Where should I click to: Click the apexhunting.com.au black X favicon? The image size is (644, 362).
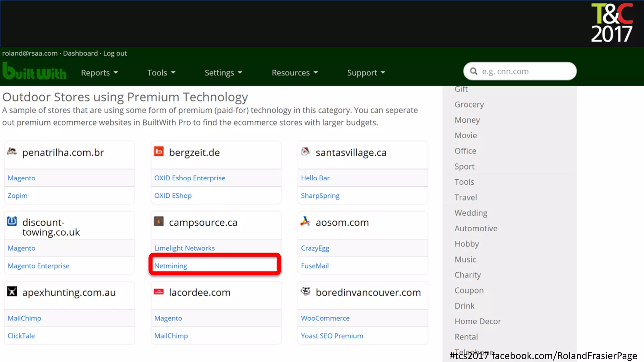pos(12,292)
